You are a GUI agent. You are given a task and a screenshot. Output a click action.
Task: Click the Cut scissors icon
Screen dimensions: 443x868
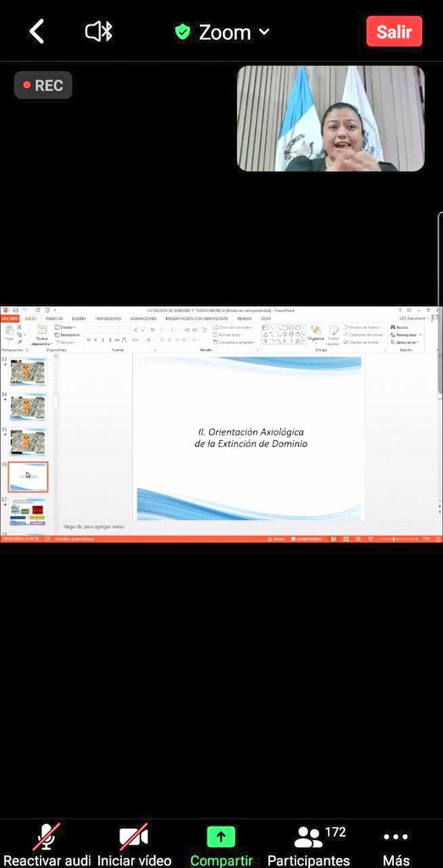[x=19, y=327]
